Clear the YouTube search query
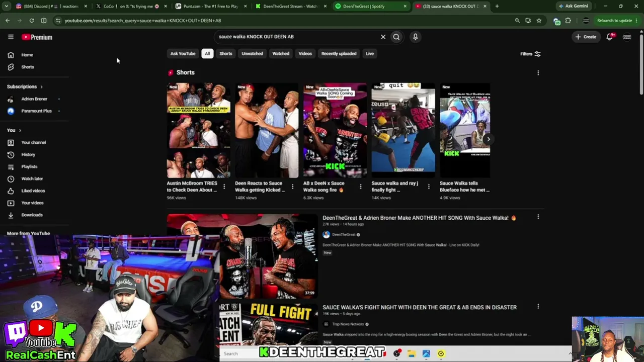This screenshot has width=644, height=362. (383, 37)
